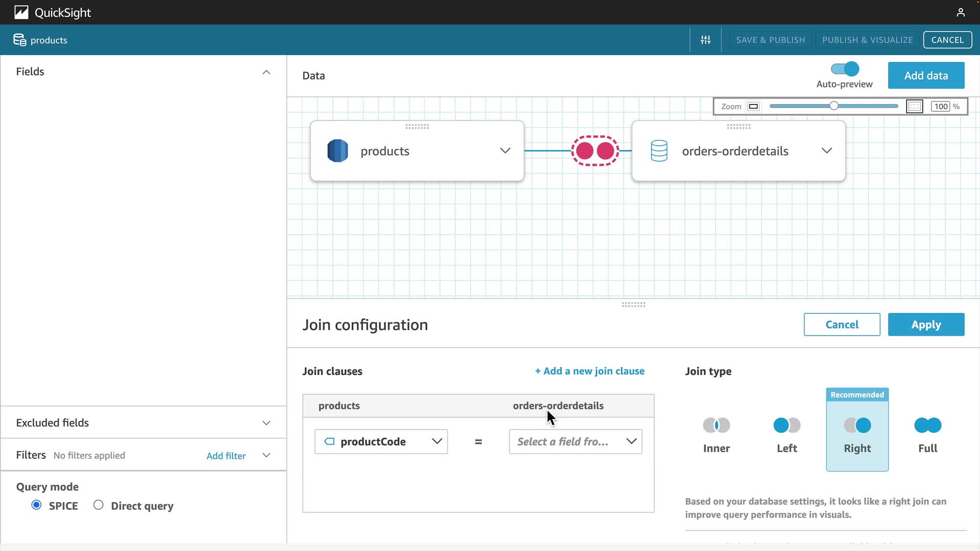This screenshot has height=551, width=980.
Task: Toggle the Auto-preview switch
Action: click(x=845, y=69)
